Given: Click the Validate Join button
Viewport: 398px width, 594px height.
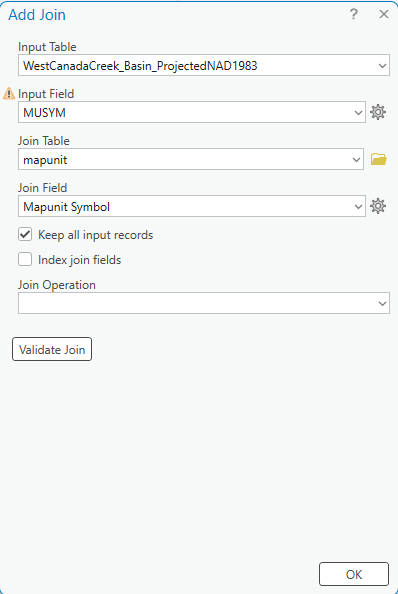Looking at the screenshot, I should point(52,349).
